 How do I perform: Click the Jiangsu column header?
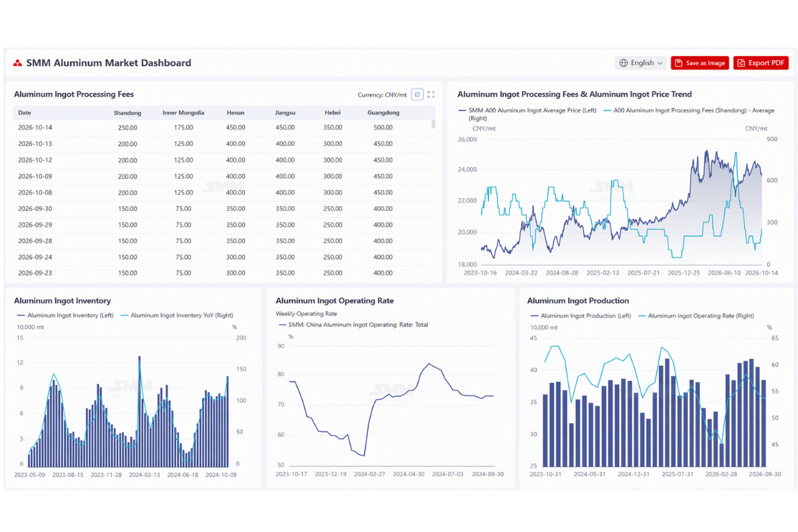[285, 112]
